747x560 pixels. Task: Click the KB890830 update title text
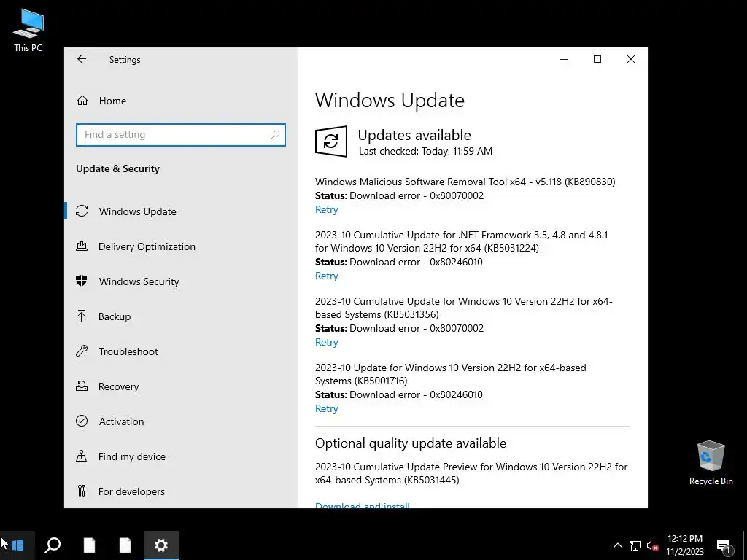tap(465, 182)
